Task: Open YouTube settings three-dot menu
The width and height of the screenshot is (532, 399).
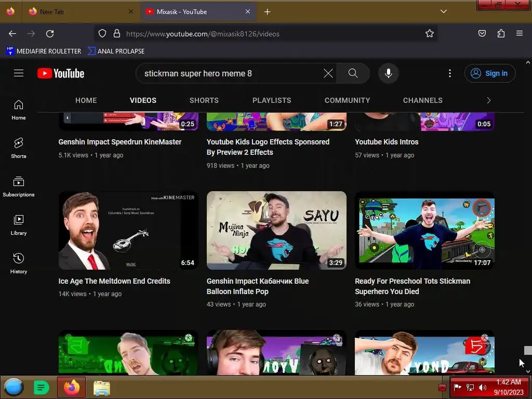Action: 450,73
